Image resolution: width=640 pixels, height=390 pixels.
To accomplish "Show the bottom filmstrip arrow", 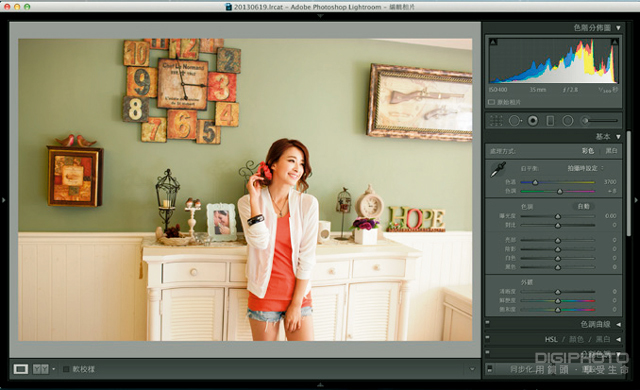I will coord(320,384).
